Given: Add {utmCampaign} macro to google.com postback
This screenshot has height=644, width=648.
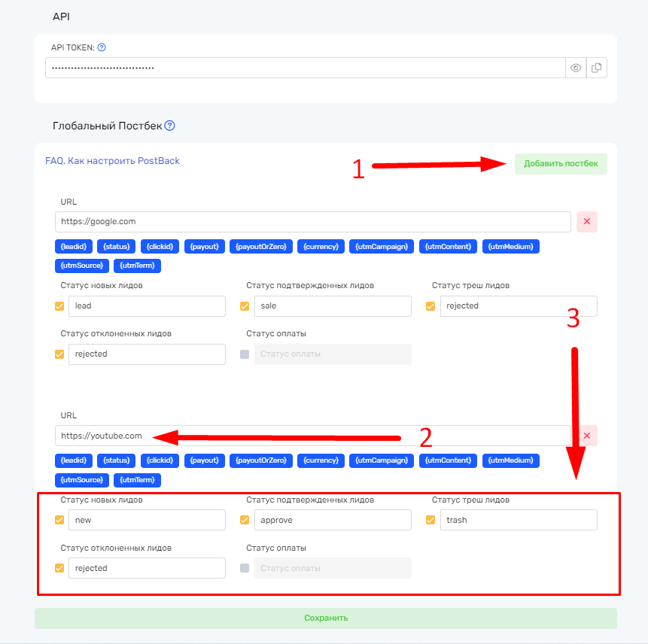Looking at the screenshot, I should click(x=383, y=246).
